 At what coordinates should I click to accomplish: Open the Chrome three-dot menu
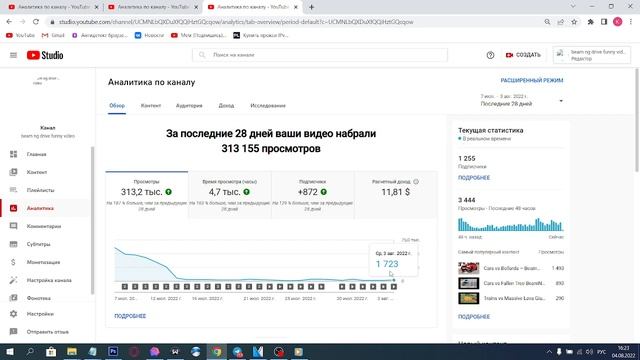pos(631,22)
